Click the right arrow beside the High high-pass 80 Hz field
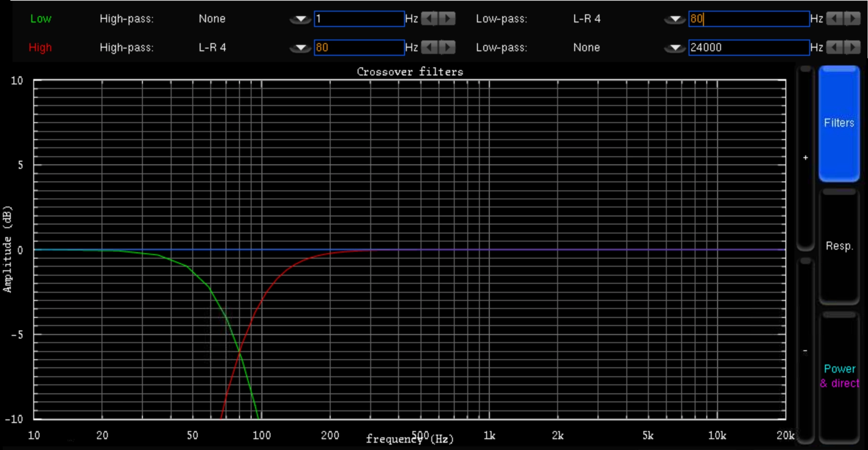 tap(447, 47)
